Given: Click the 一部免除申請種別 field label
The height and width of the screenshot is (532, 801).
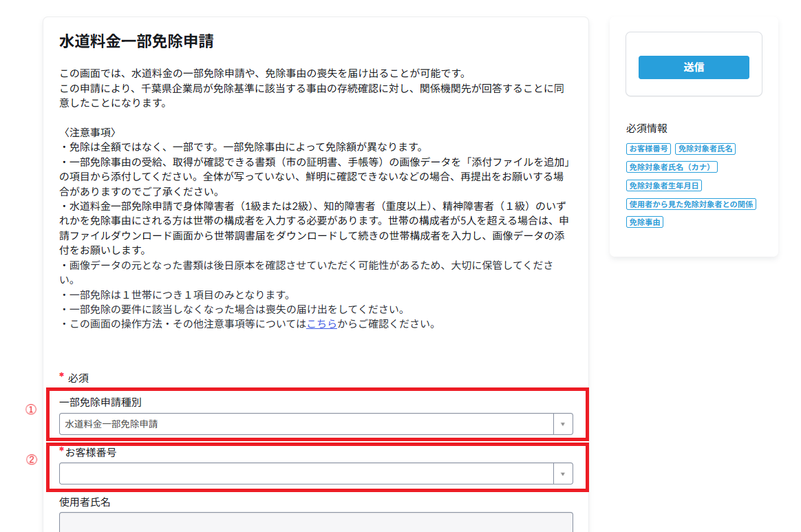Looking at the screenshot, I should [100, 403].
